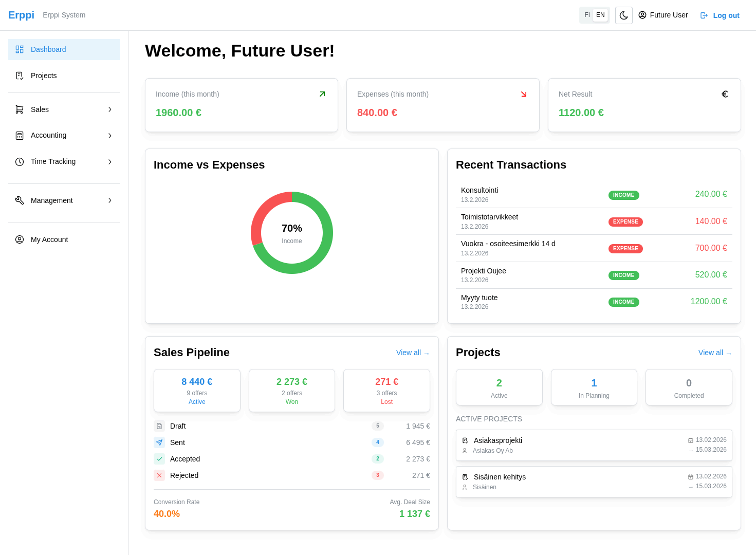Screen dimensions: 756x555
Task: Click the Management wrench icon
Action: pyautogui.click(x=20, y=200)
